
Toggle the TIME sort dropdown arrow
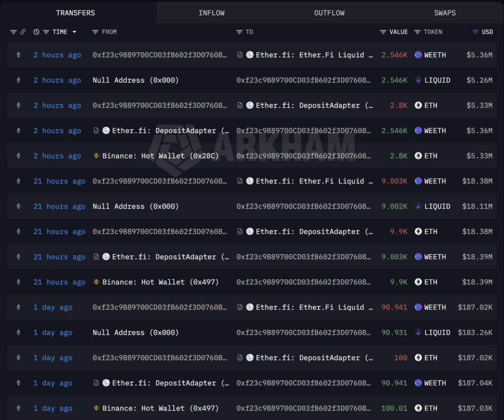74,32
